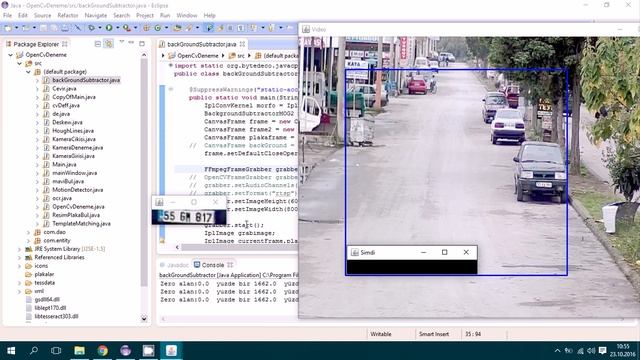Click the Search flashlight toolbar icon
Viewport: 640px width, 360px height.
pyautogui.click(x=189, y=28)
